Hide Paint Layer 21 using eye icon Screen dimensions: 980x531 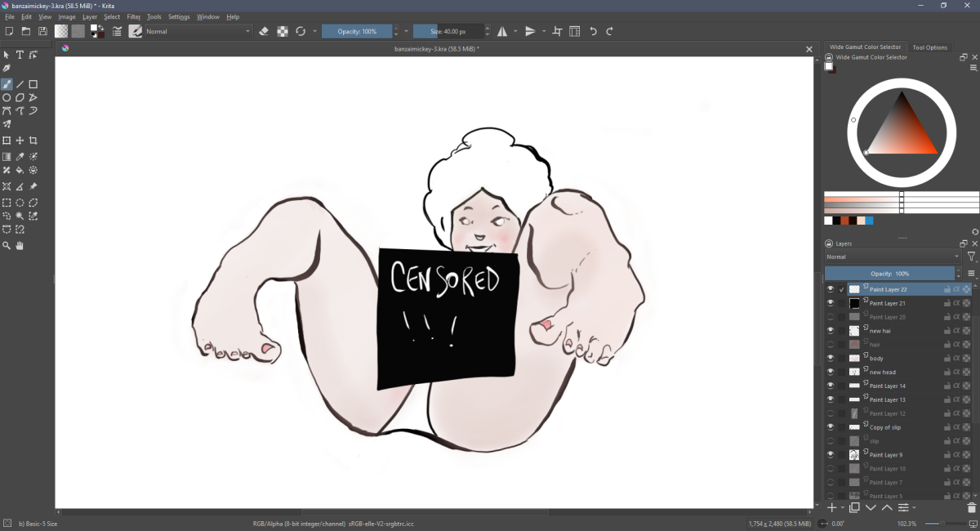click(831, 303)
